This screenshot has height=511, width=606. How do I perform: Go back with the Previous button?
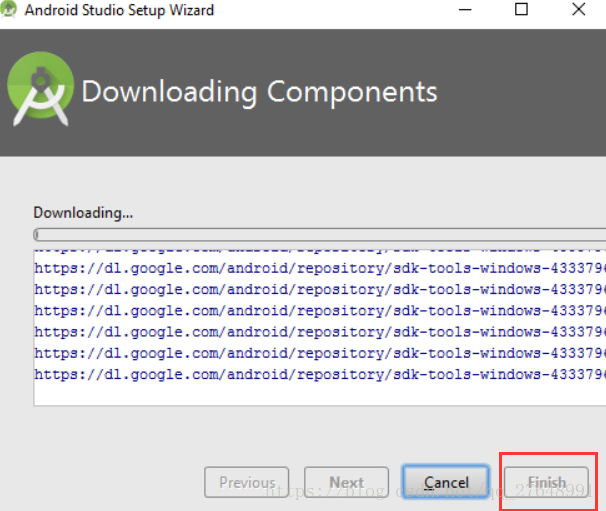tap(247, 482)
